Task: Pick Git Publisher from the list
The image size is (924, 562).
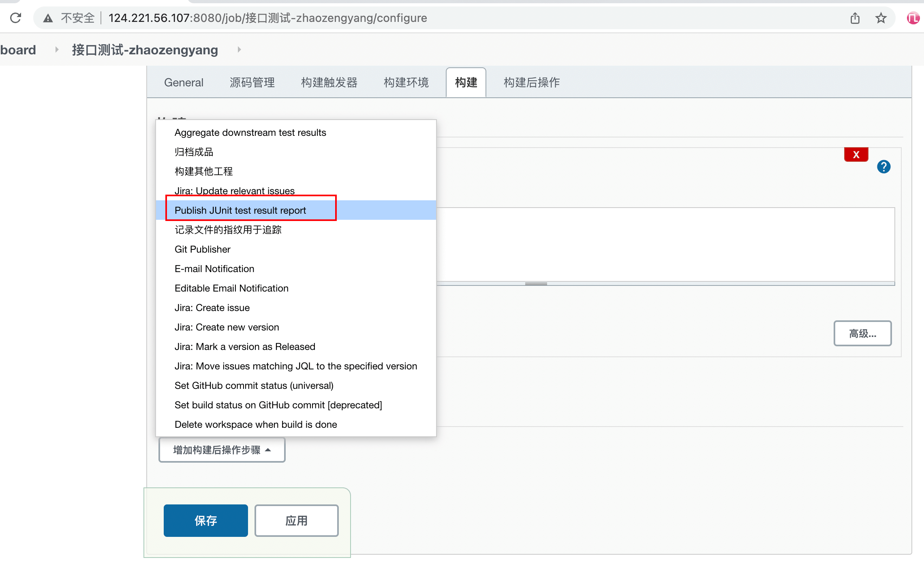Action: coord(202,249)
